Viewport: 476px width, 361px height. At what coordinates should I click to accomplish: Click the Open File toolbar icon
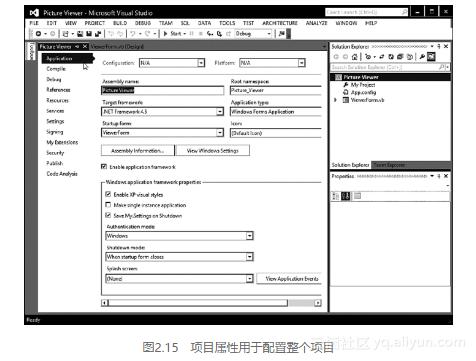(x=80, y=34)
